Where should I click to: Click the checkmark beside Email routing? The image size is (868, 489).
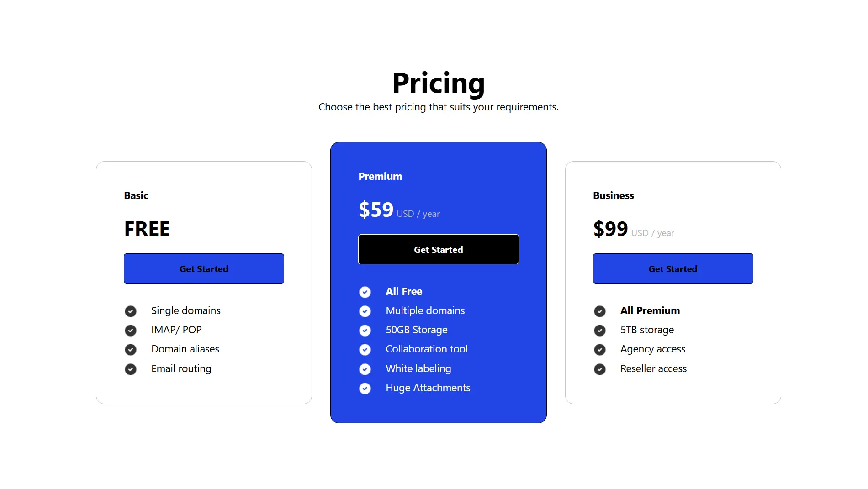click(x=131, y=369)
